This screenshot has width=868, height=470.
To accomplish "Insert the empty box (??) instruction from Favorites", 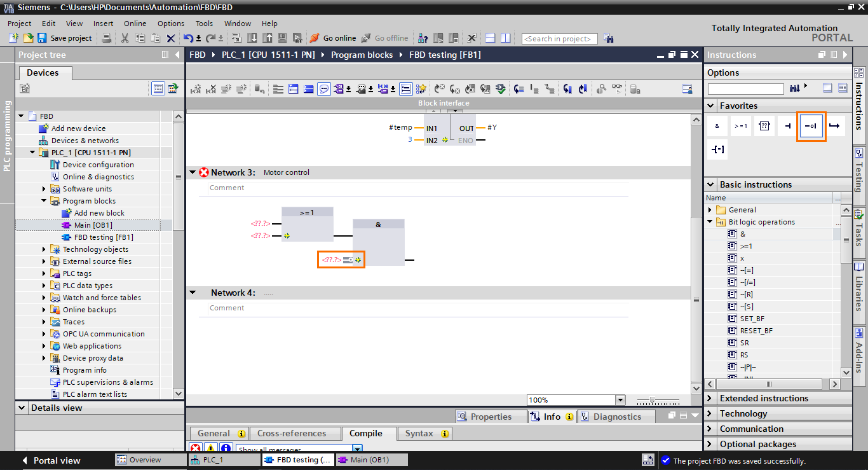I will click(764, 125).
